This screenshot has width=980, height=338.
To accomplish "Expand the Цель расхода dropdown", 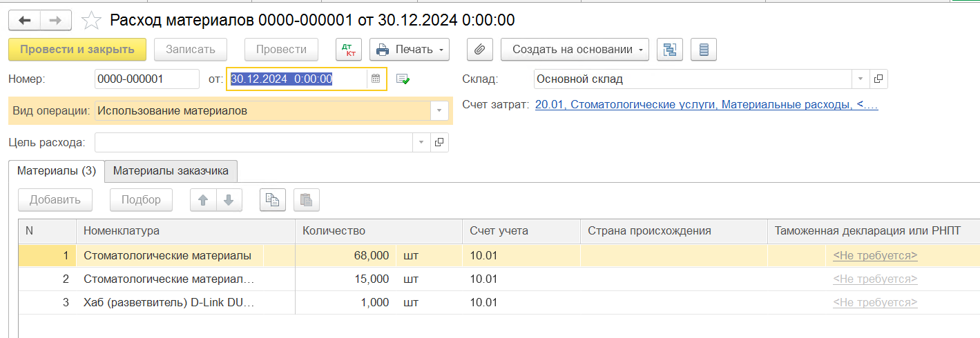I will coord(421,143).
